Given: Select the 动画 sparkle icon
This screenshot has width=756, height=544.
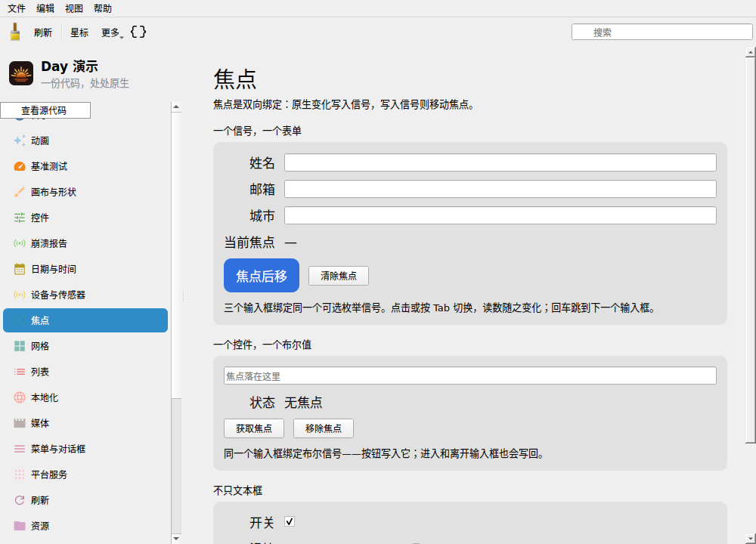Looking at the screenshot, I should coord(20,141).
